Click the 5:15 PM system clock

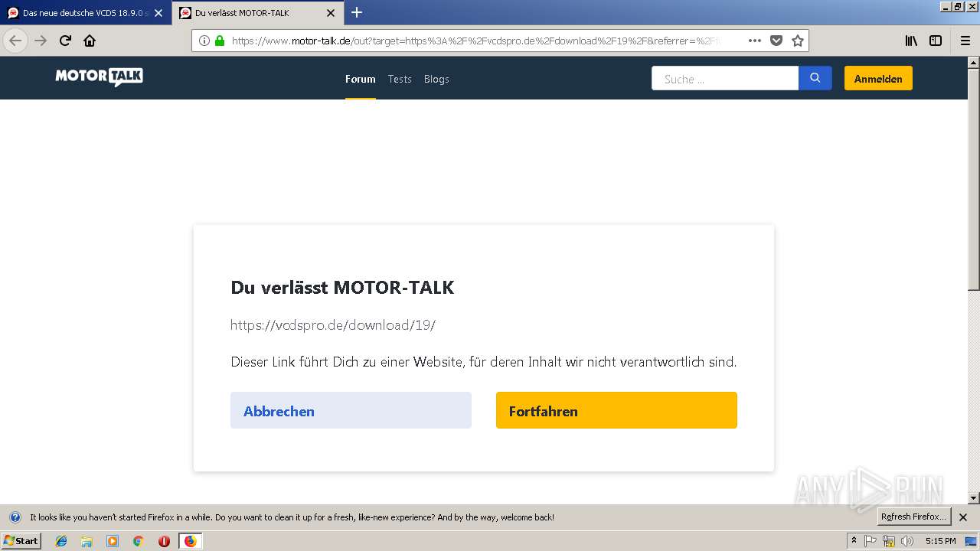pos(940,541)
